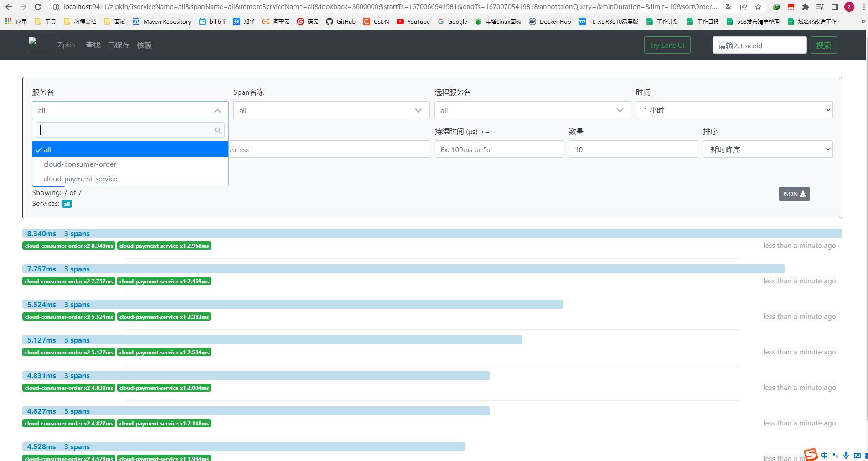Open the 查找 nav tab
Image resolution: width=868 pixels, height=461 pixels.
(93, 45)
